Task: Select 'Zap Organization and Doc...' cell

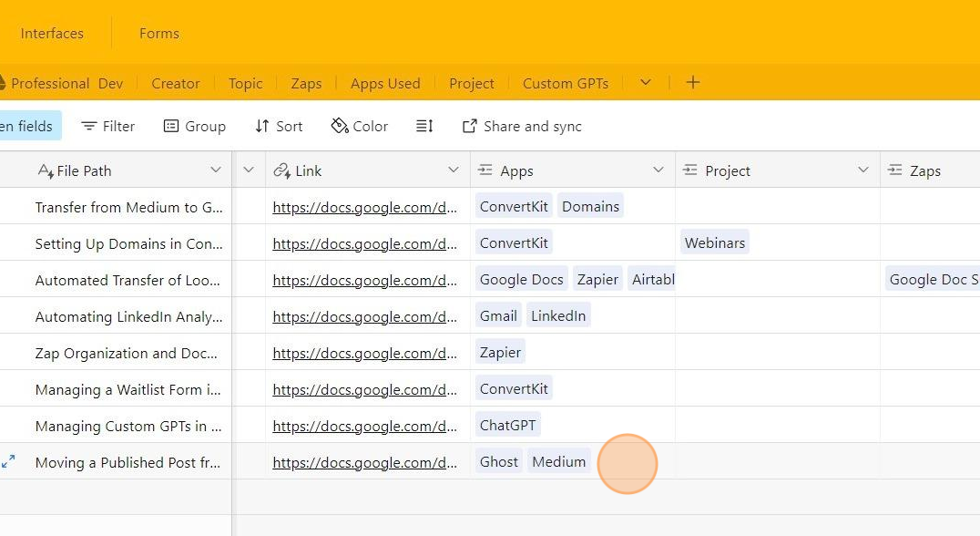Action: click(128, 353)
